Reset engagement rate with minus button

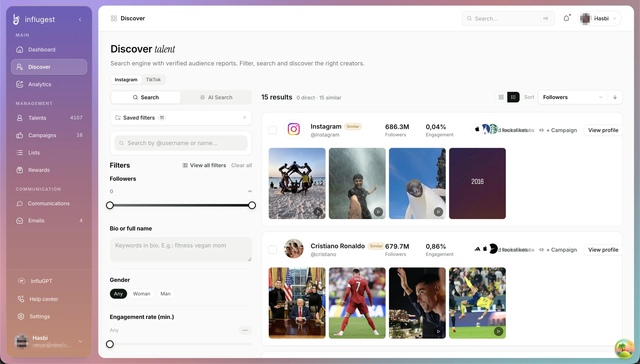[245, 330]
